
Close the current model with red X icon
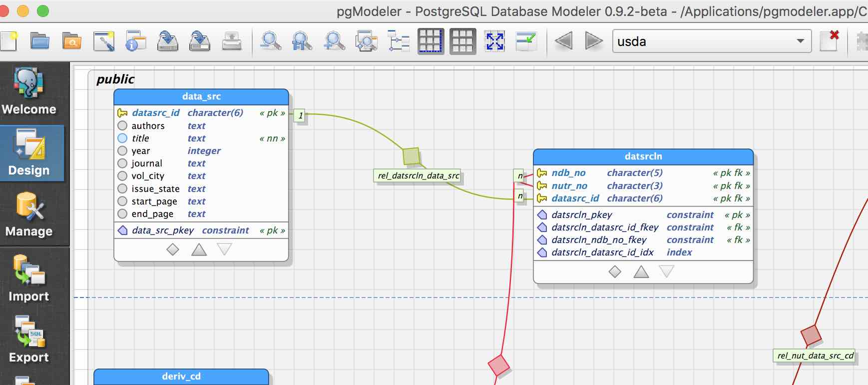(x=829, y=41)
